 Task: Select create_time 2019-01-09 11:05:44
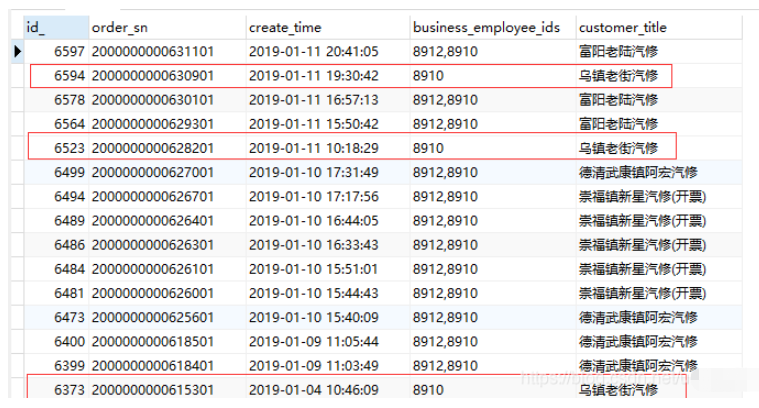pos(314,342)
